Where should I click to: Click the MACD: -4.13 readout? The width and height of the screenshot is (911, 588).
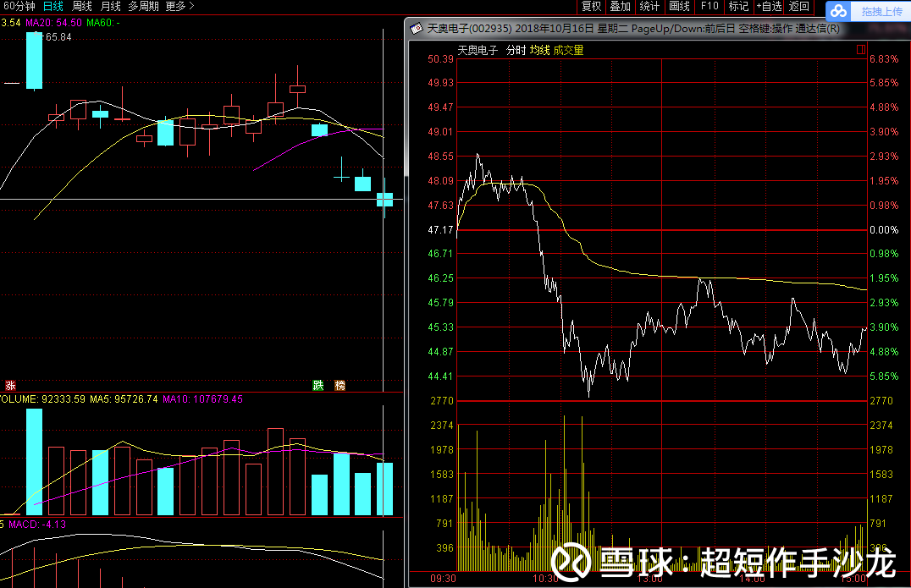(x=37, y=525)
